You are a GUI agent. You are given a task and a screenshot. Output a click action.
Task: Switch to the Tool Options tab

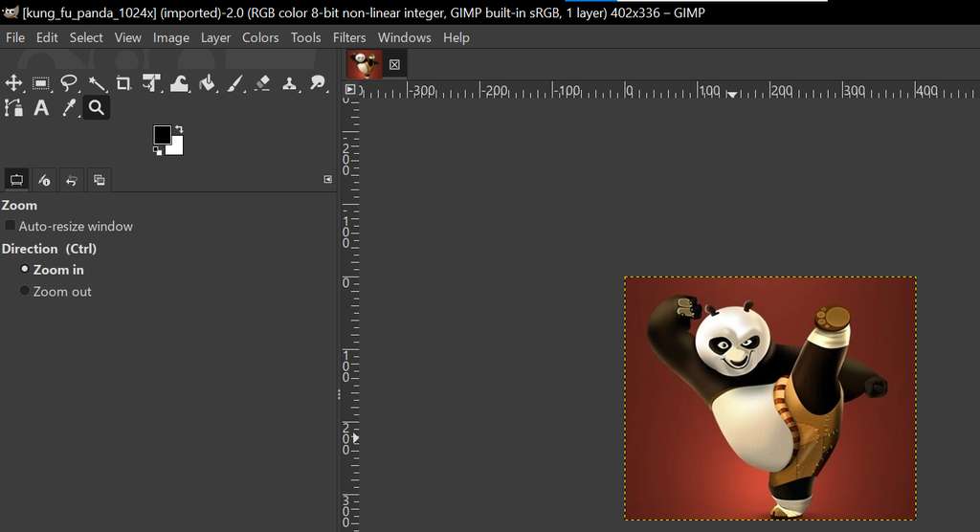[x=16, y=180]
